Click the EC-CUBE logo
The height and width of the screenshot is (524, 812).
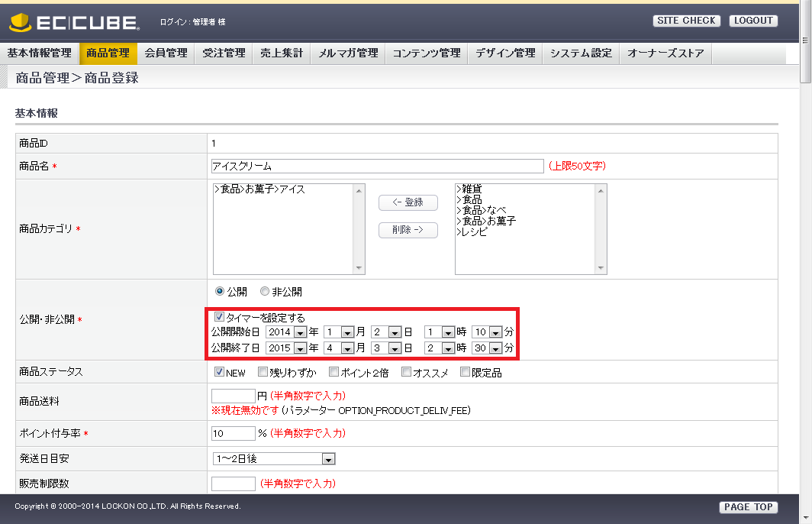(x=75, y=22)
